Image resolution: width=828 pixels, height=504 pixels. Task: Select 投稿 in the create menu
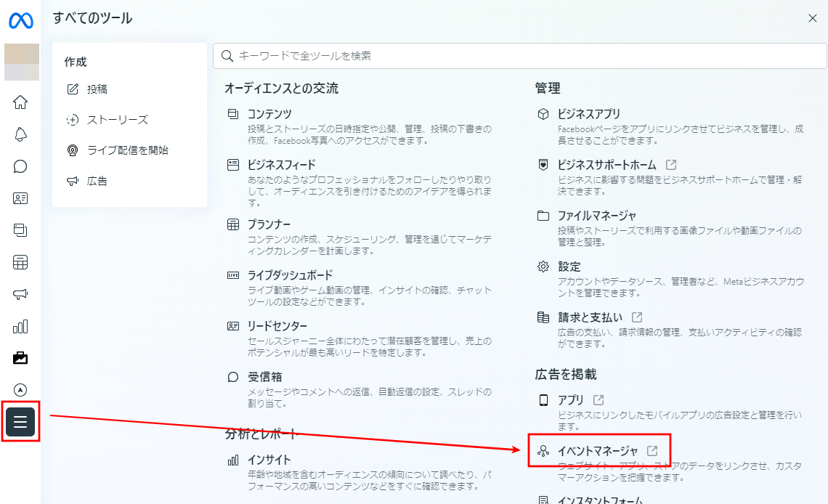pos(97,89)
